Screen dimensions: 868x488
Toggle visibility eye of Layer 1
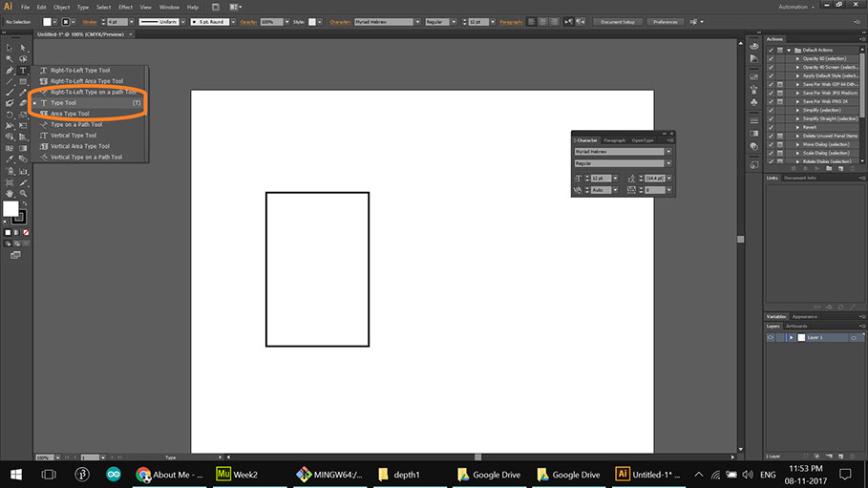coord(771,337)
